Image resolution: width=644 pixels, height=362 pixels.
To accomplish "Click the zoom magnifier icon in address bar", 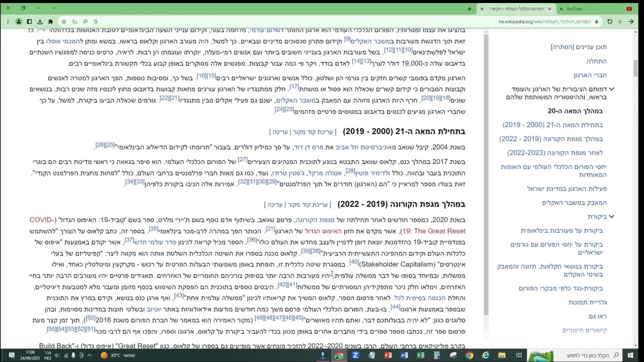I will 85,22.
